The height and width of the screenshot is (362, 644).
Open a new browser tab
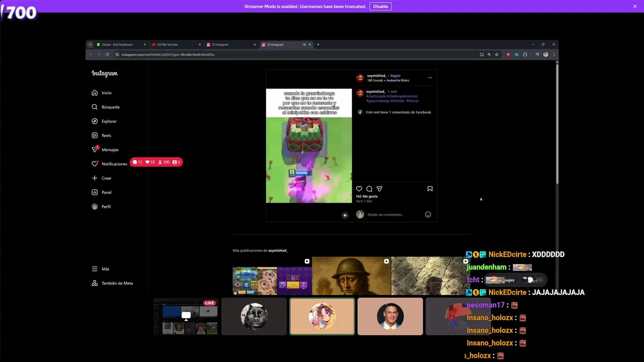point(318,45)
